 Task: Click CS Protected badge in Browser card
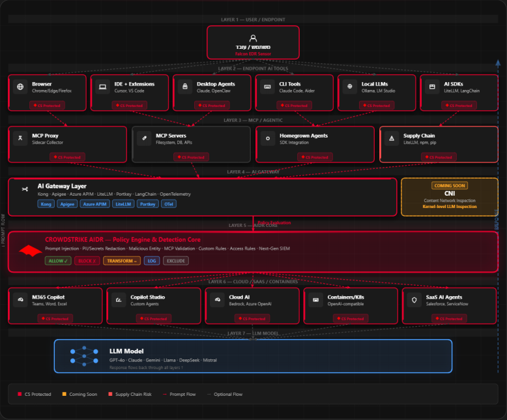[47, 106]
